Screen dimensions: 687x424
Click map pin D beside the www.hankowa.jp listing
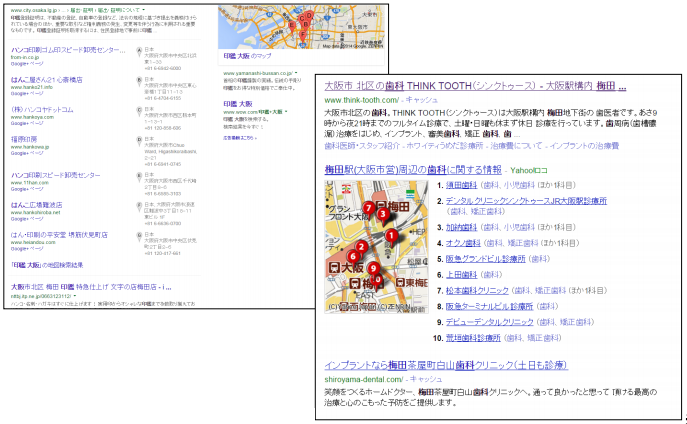(139, 141)
